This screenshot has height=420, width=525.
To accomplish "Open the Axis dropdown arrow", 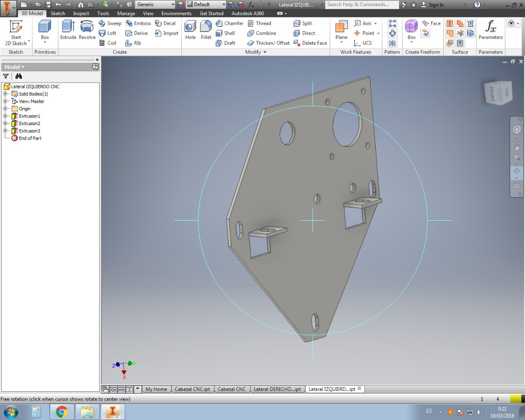I will tap(375, 23).
